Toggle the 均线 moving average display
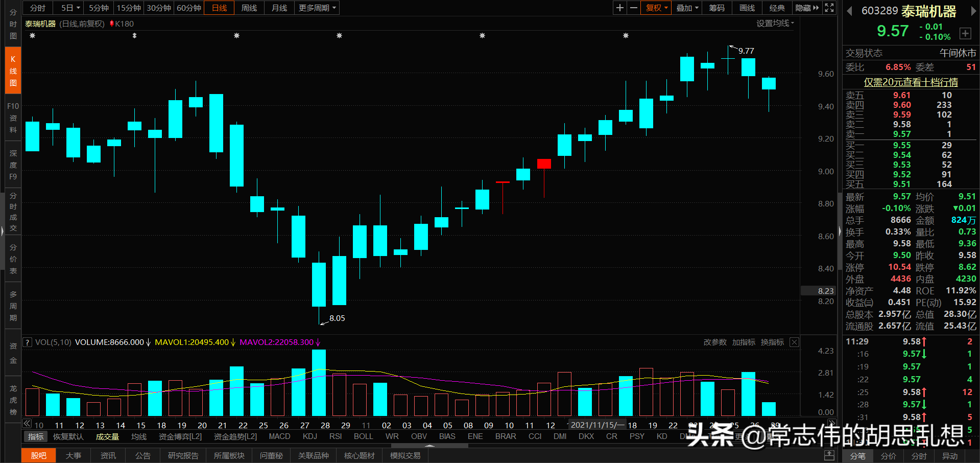 tap(138, 436)
